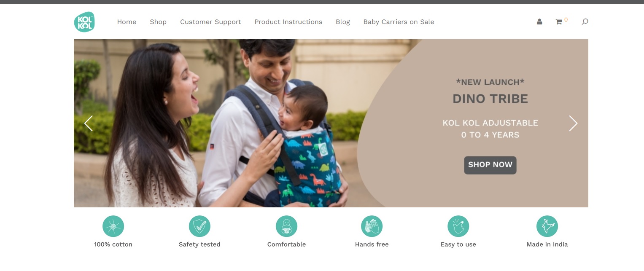The image size is (644, 271).
Task: Click the SHOP NOW button
Action: click(490, 165)
